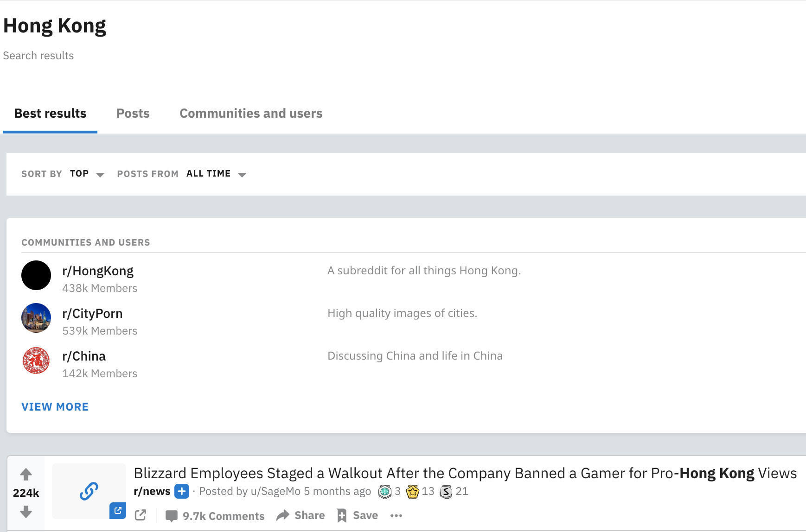
Task: Join r/news with the blue plus button
Action: (182, 491)
